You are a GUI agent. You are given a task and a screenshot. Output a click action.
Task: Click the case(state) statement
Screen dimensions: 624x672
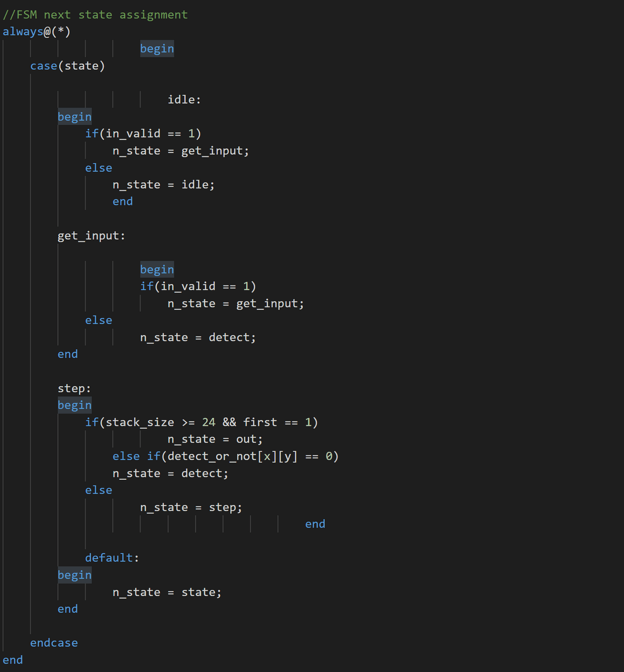click(67, 66)
